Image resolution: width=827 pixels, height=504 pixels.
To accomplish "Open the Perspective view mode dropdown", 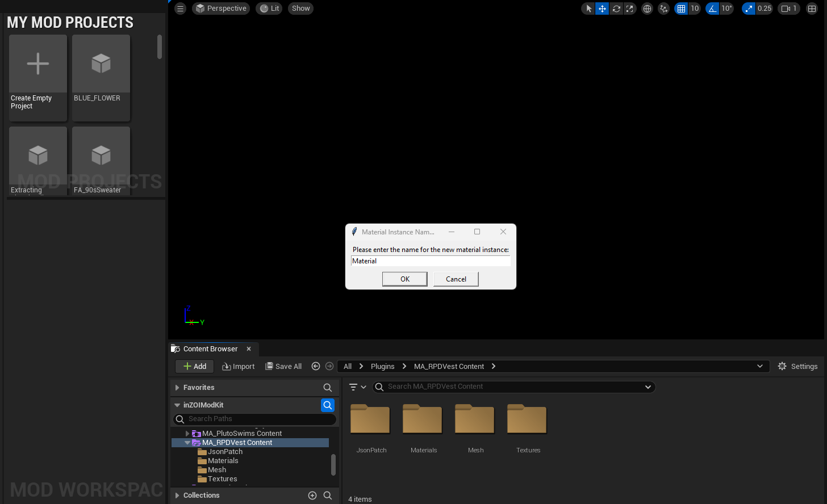I will (x=221, y=9).
